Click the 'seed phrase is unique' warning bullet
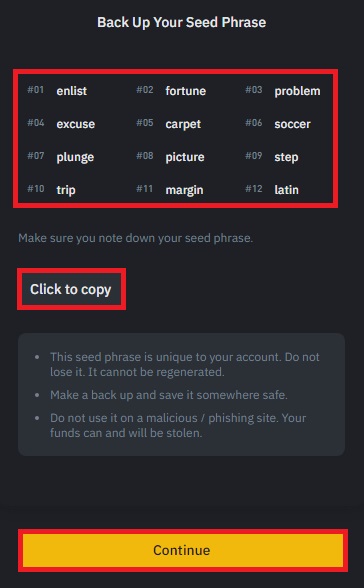Screen dimensions: 364x588 (185, 364)
